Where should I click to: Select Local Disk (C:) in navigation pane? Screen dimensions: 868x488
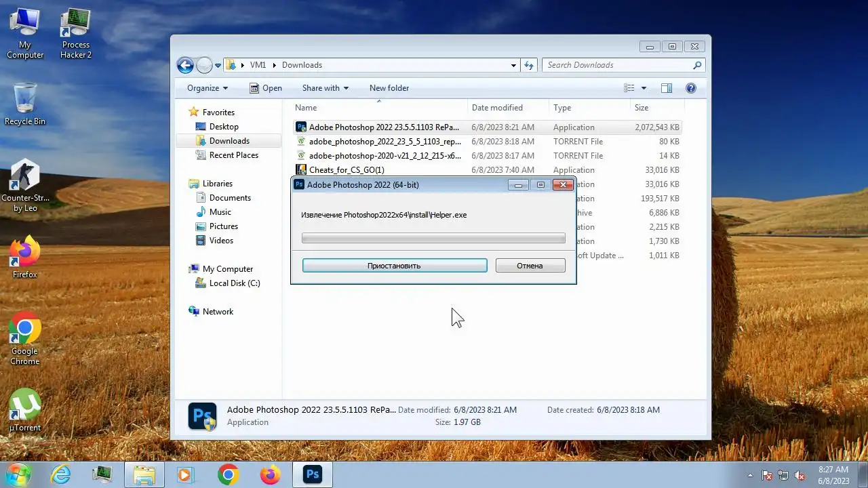[x=235, y=283]
